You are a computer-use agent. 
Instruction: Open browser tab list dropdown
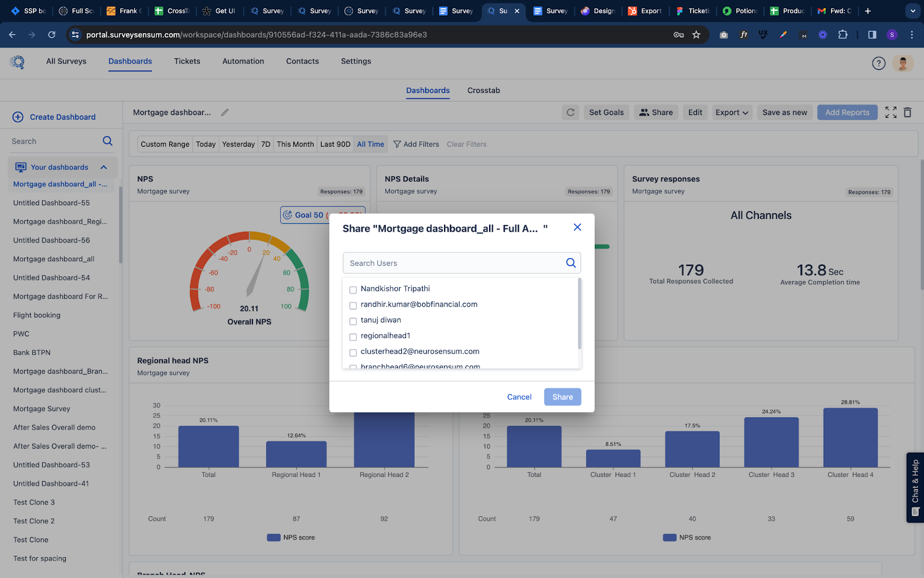tap(912, 11)
